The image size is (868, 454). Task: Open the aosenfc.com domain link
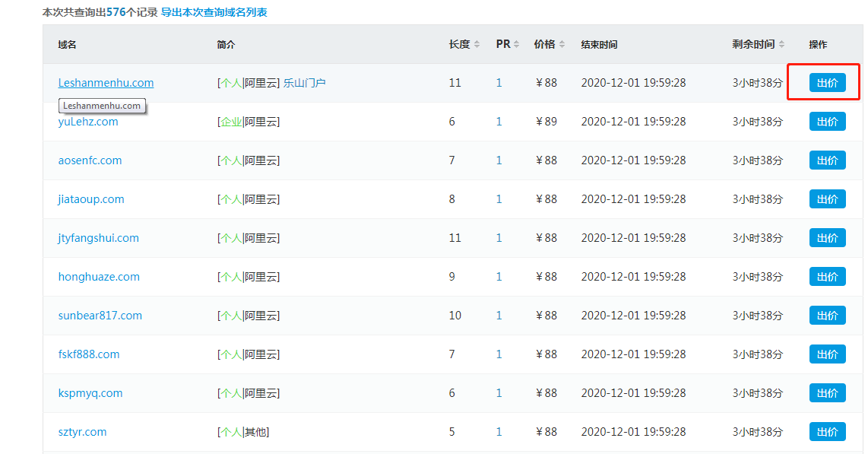(90, 160)
